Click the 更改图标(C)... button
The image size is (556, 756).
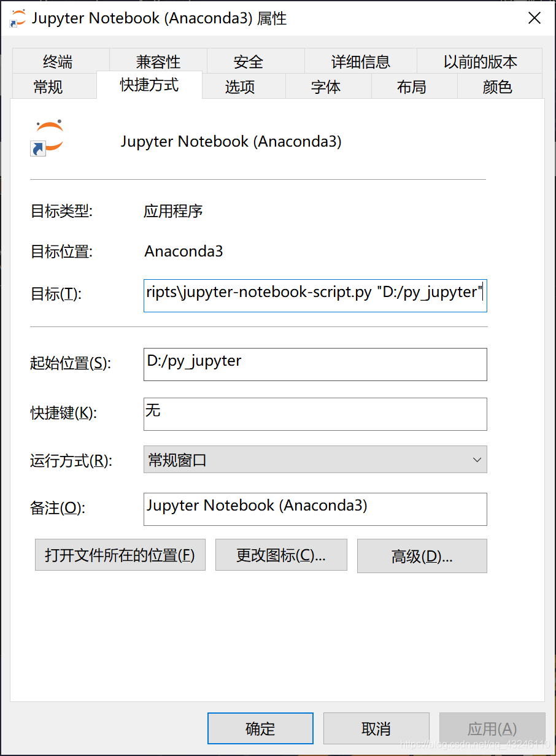(281, 555)
